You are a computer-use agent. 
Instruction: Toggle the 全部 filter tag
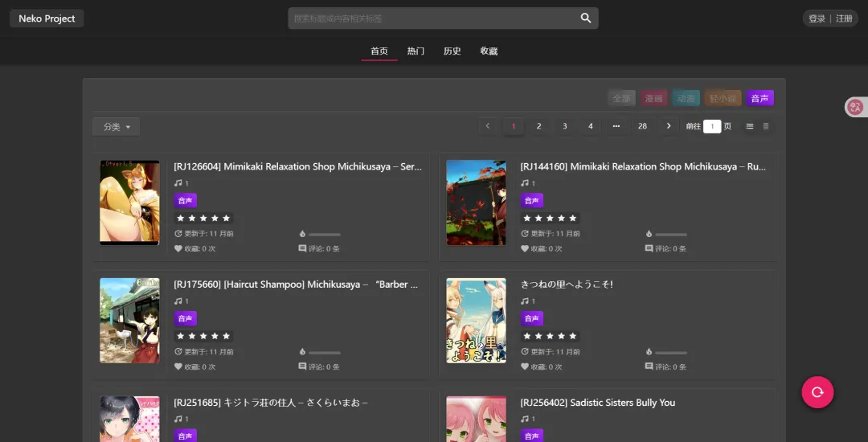[x=621, y=99]
